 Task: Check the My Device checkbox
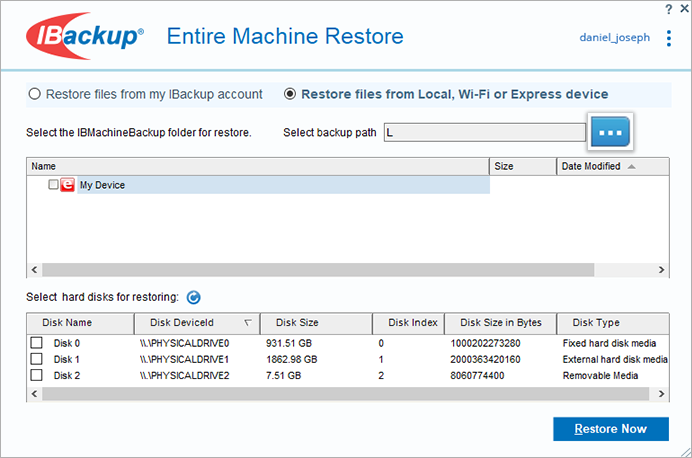click(x=53, y=184)
